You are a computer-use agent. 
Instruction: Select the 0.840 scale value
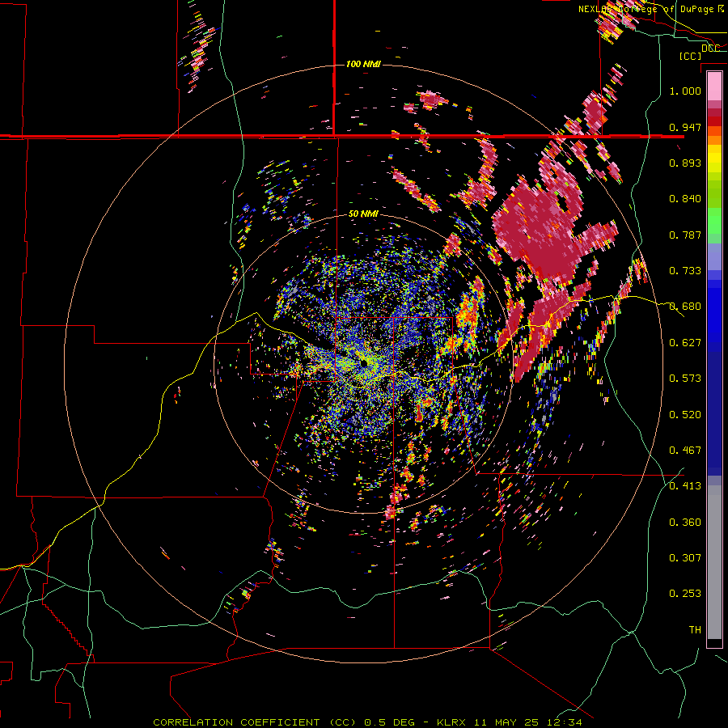tap(685, 199)
